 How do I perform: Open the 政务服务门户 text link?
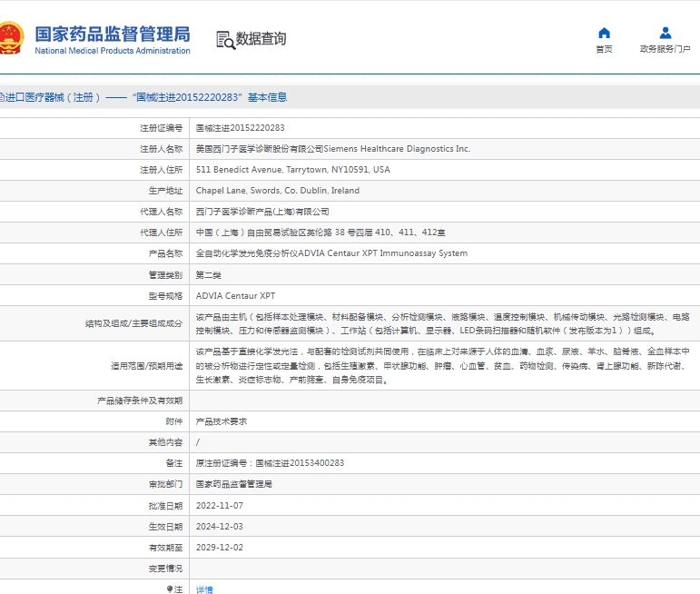click(x=665, y=49)
